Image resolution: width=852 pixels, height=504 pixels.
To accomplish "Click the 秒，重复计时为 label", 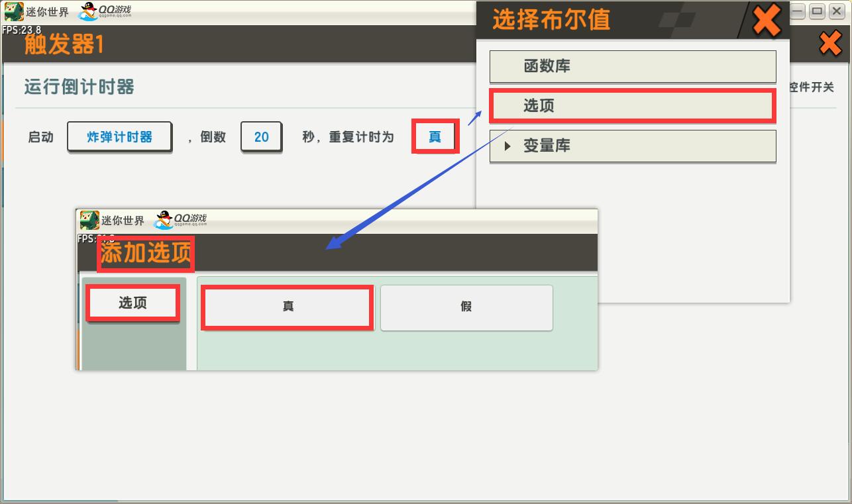I will (x=348, y=137).
